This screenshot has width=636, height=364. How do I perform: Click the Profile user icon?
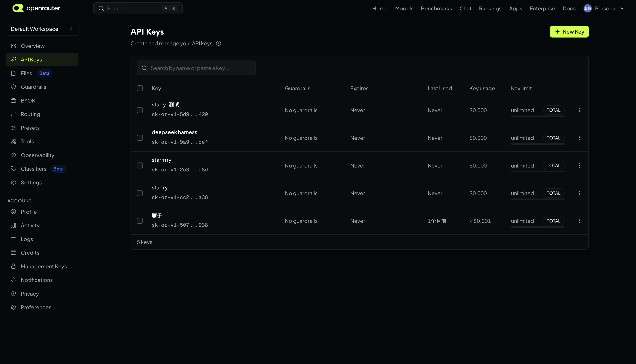[14, 212]
